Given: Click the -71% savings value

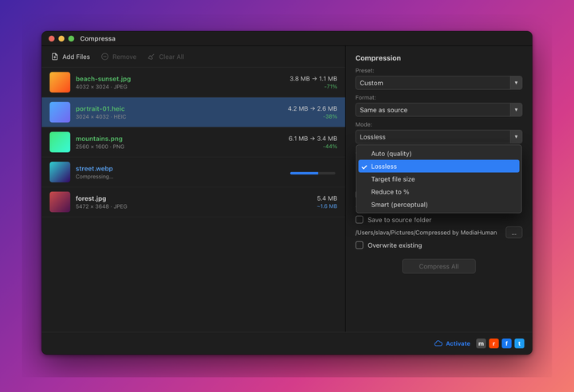Looking at the screenshot, I should point(331,87).
